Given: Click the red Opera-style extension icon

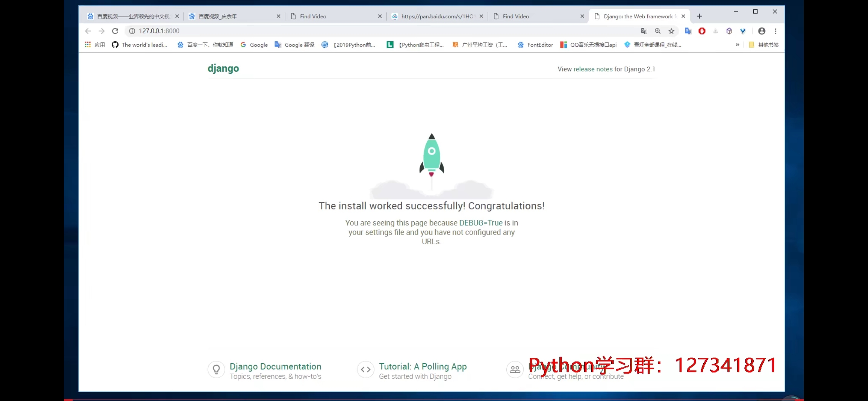Looking at the screenshot, I should (x=702, y=31).
